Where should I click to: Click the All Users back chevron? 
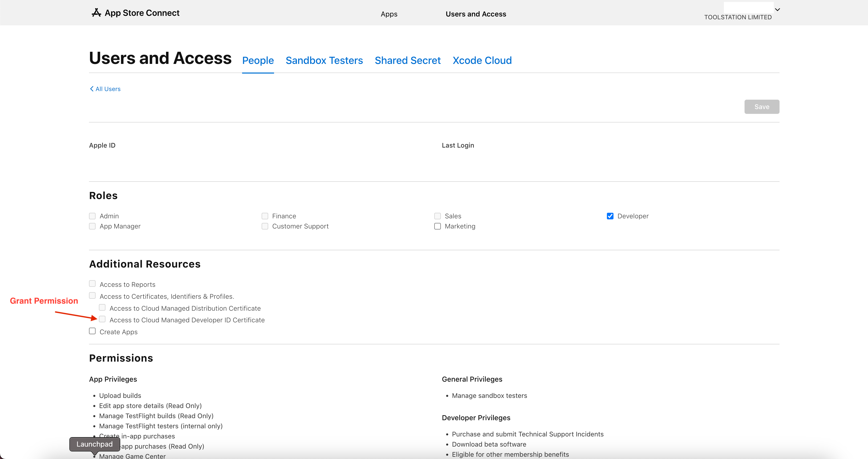coord(91,89)
